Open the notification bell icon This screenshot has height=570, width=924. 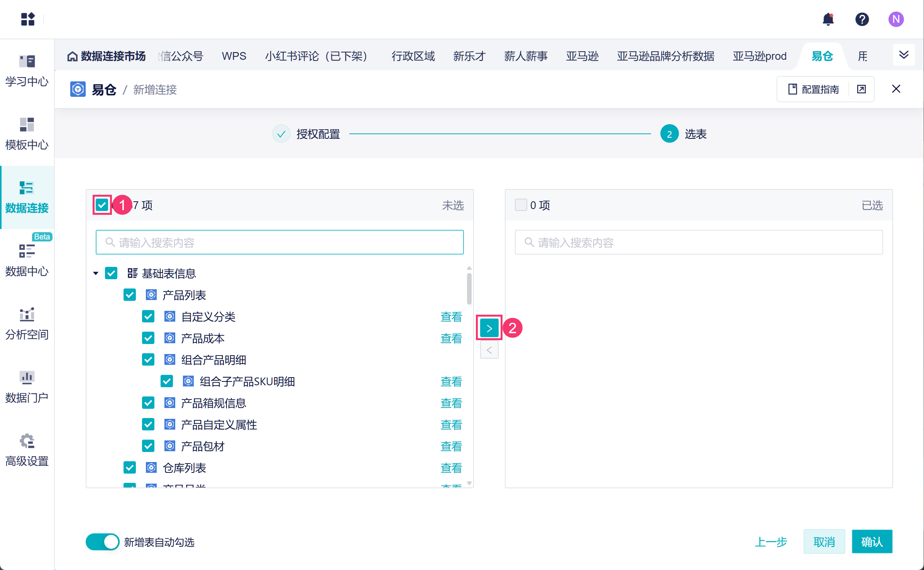click(828, 19)
